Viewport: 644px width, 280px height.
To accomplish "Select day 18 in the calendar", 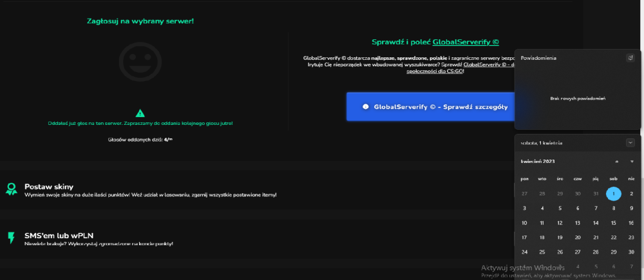I will pyautogui.click(x=542, y=238).
